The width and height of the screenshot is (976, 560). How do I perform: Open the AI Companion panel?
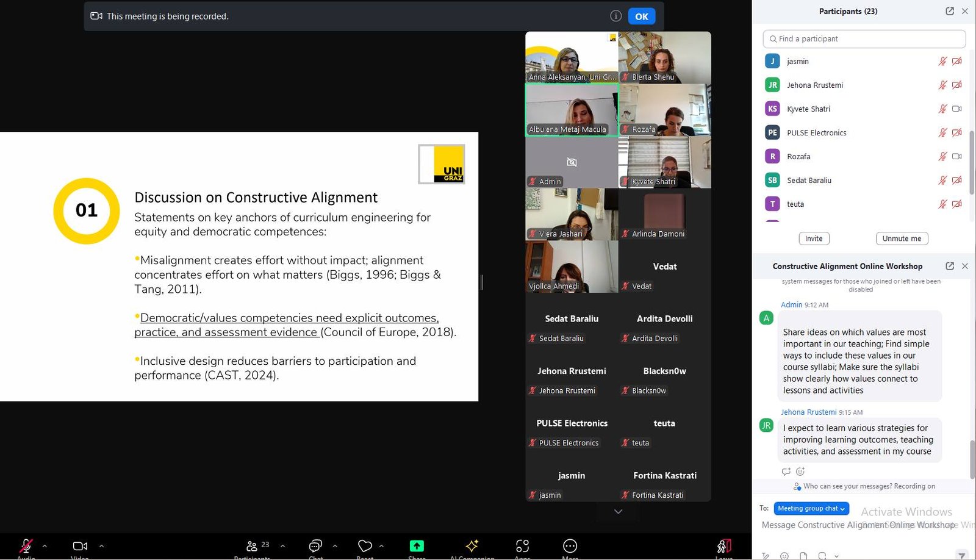pyautogui.click(x=472, y=546)
